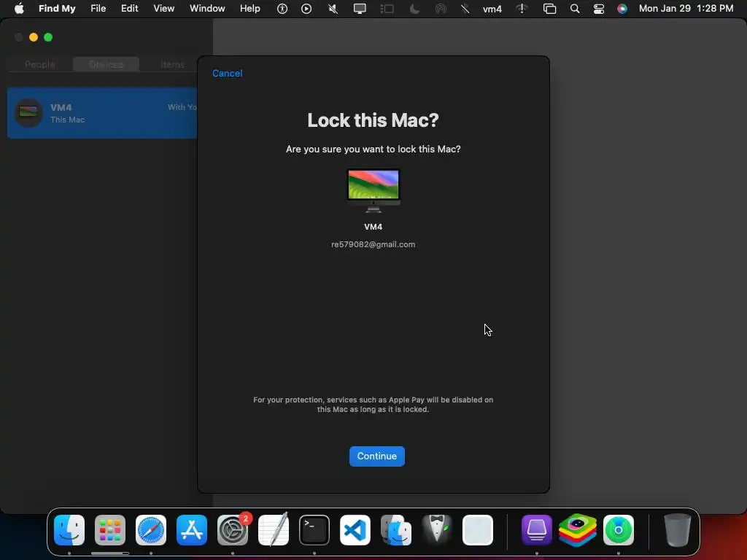
Task: Open the Trash in the Dock
Action: click(677, 530)
